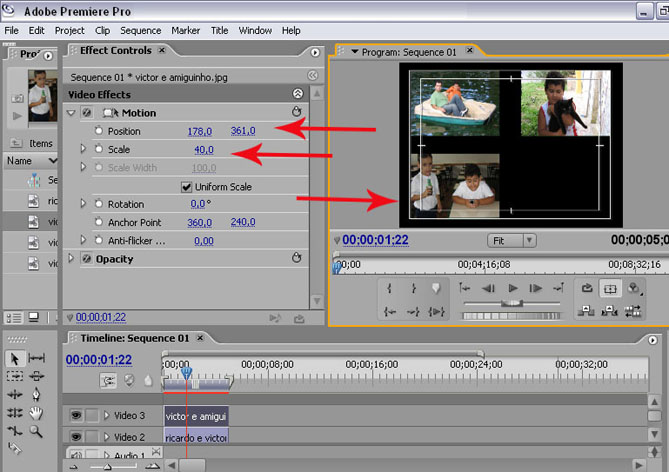This screenshot has height=472, width=669.
Task: Expand the Opacity effect properties
Action: (70, 259)
